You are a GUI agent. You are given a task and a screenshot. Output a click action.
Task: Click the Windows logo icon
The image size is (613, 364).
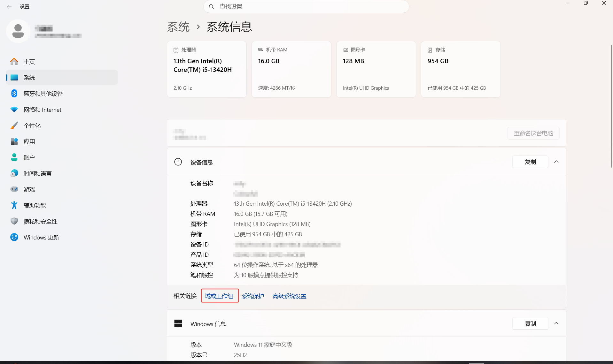pyautogui.click(x=178, y=323)
